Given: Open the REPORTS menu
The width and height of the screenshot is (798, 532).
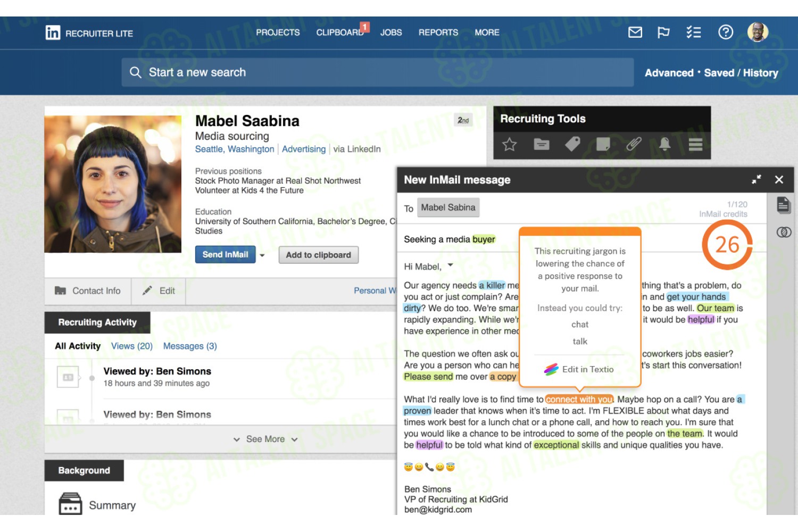Looking at the screenshot, I should (438, 32).
